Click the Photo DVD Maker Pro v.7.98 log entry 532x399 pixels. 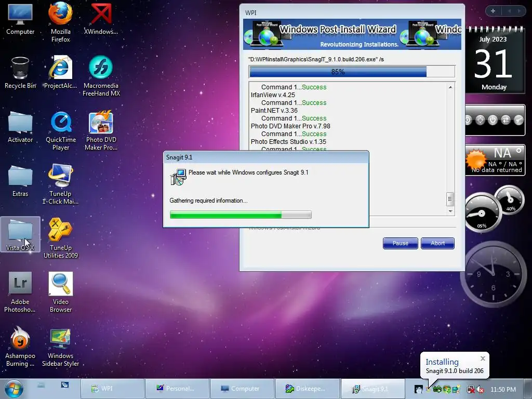pos(290,126)
